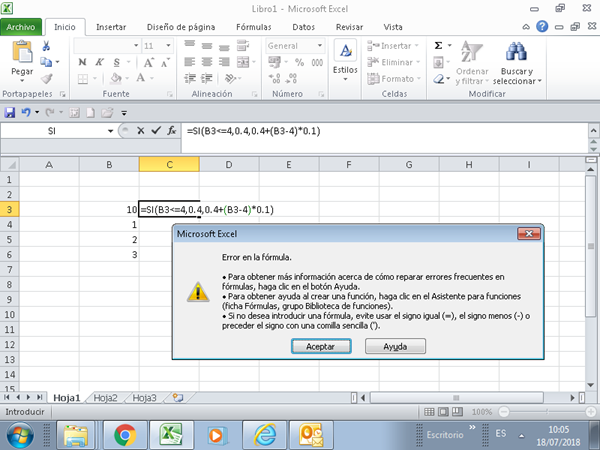Click the decrease indent icon

[190, 78]
